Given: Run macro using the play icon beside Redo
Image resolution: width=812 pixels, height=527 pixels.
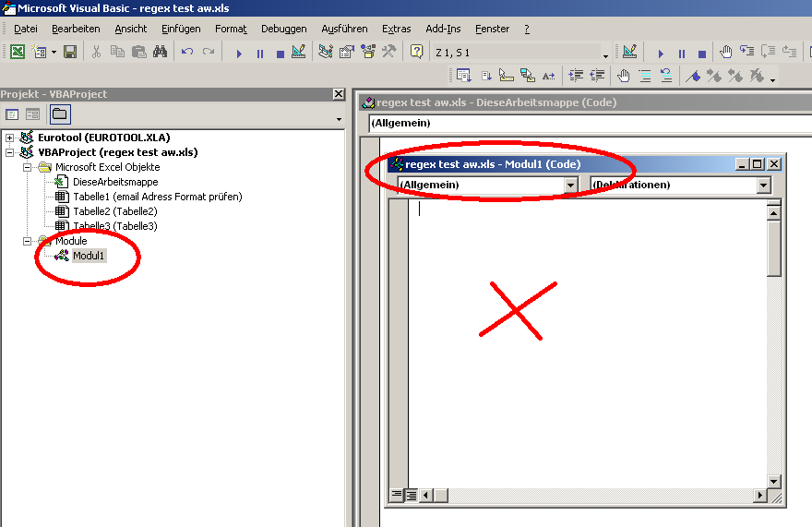Looking at the screenshot, I should tap(239, 53).
